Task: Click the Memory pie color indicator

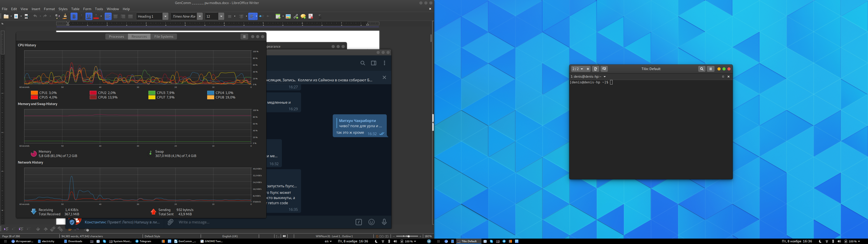Action: click(34, 154)
